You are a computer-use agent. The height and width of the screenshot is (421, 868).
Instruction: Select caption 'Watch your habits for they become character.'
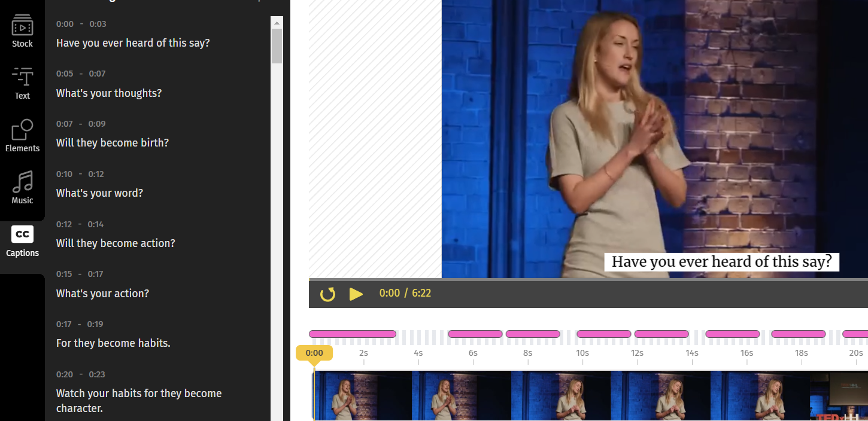139,401
